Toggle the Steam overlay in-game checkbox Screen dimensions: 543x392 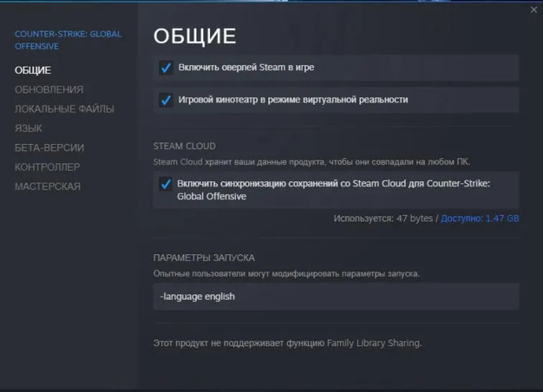166,68
